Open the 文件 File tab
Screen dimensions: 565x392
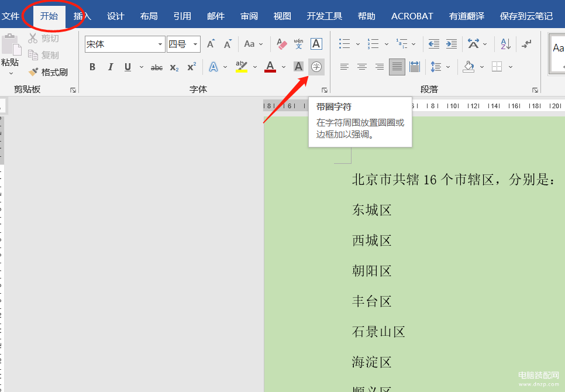tap(11, 16)
